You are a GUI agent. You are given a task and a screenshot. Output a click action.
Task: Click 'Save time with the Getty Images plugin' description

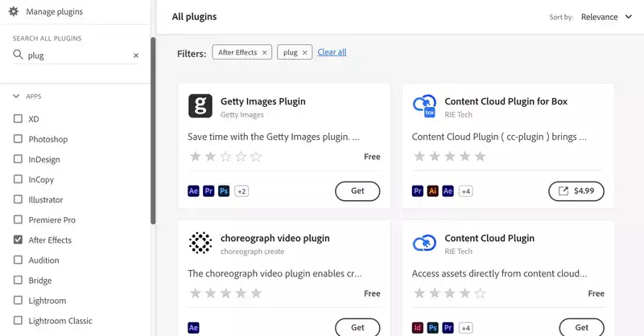click(x=274, y=137)
